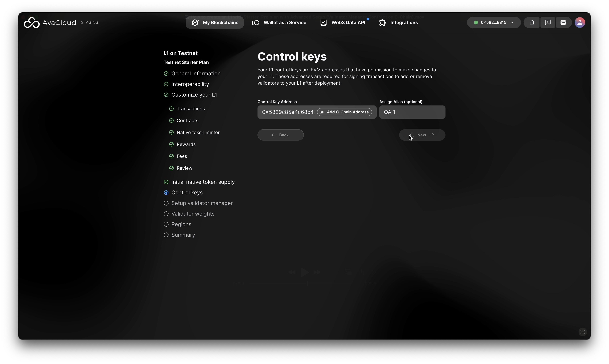The image size is (609, 364).
Task: Open the Summary step in sidebar
Action: click(183, 235)
